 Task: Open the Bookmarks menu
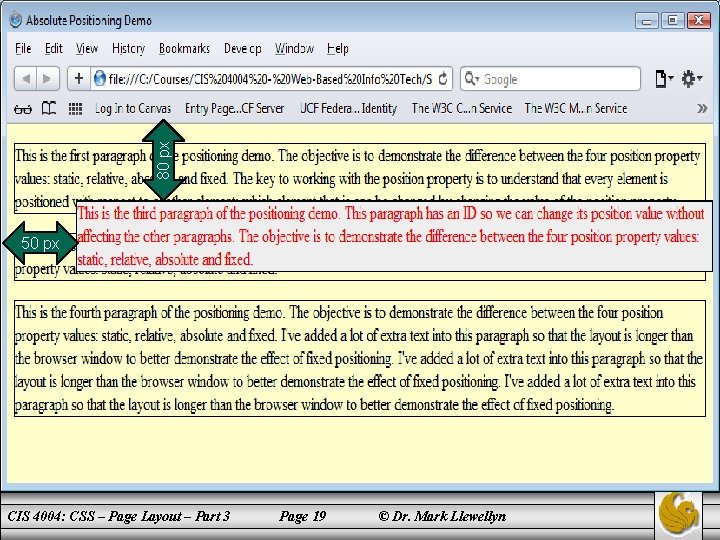(x=184, y=49)
